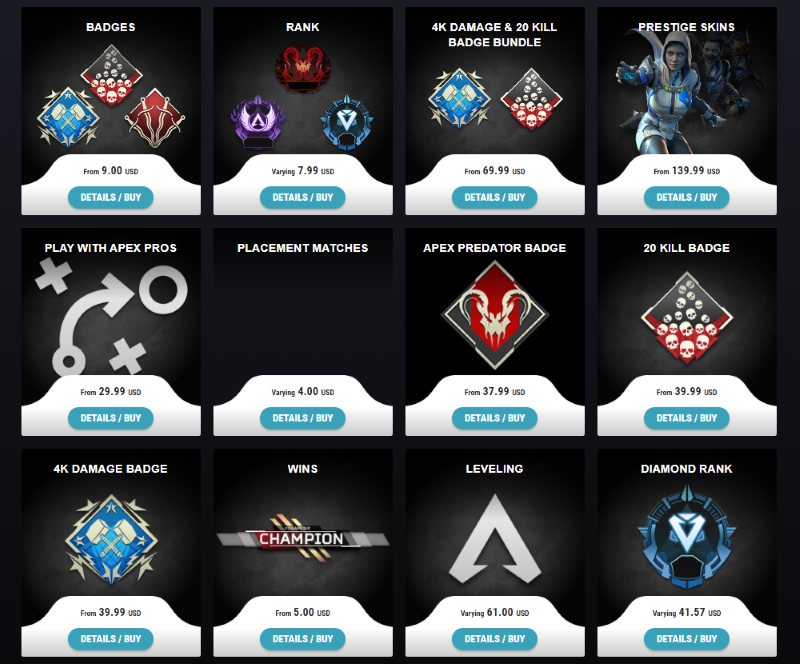Click the Champion banner in Wins card

click(303, 537)
